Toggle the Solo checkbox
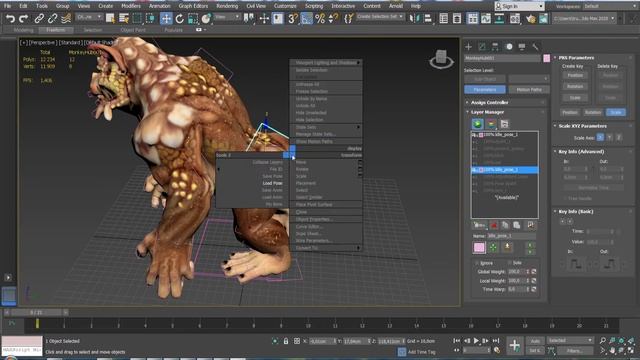This screenshot has height=360, width=640. pos(509,263)
